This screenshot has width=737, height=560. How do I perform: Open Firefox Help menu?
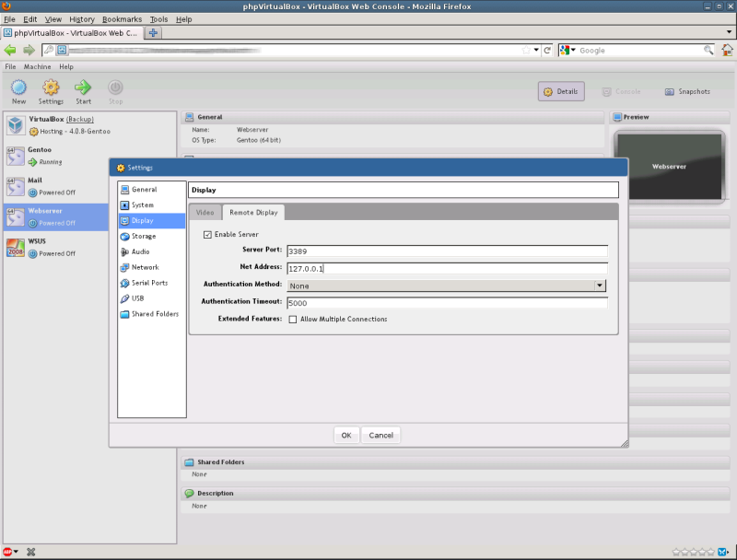(x=183, y=19)
